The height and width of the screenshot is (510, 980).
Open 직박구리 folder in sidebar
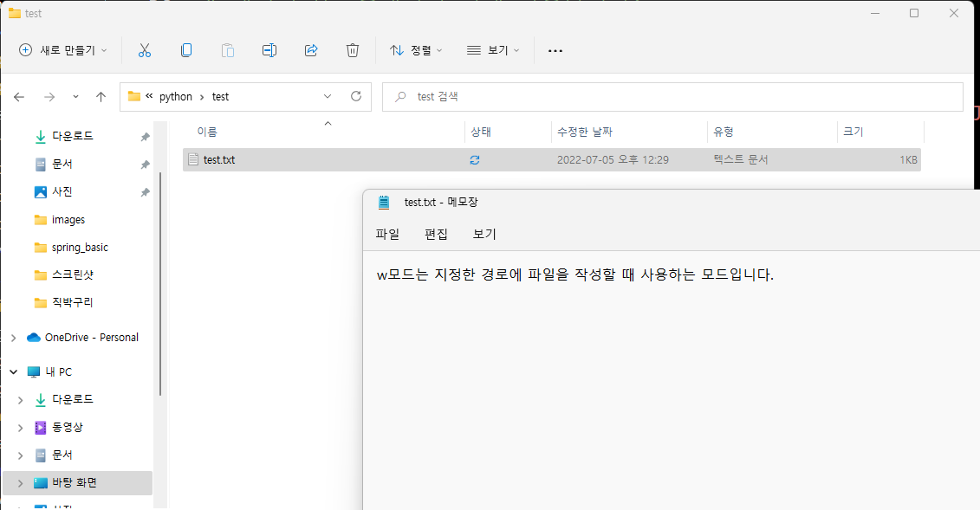pos(73,303)
